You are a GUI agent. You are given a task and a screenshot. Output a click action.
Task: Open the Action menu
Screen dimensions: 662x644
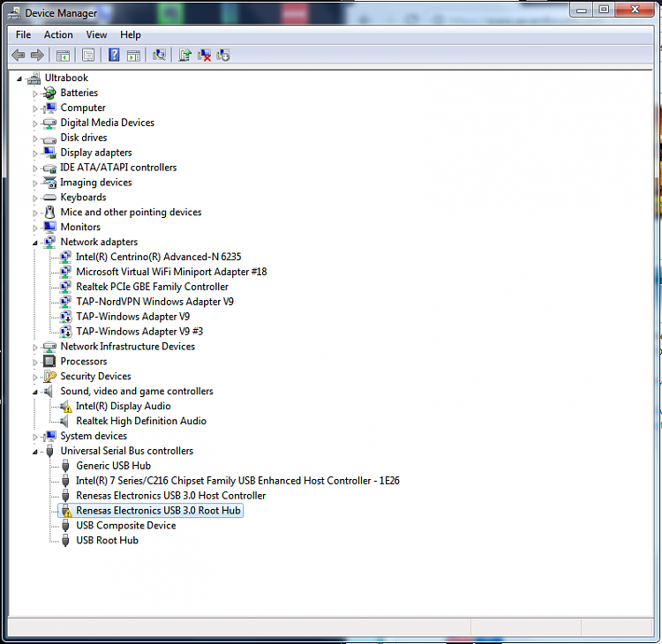pyautogui.click(x=58, y=34)
